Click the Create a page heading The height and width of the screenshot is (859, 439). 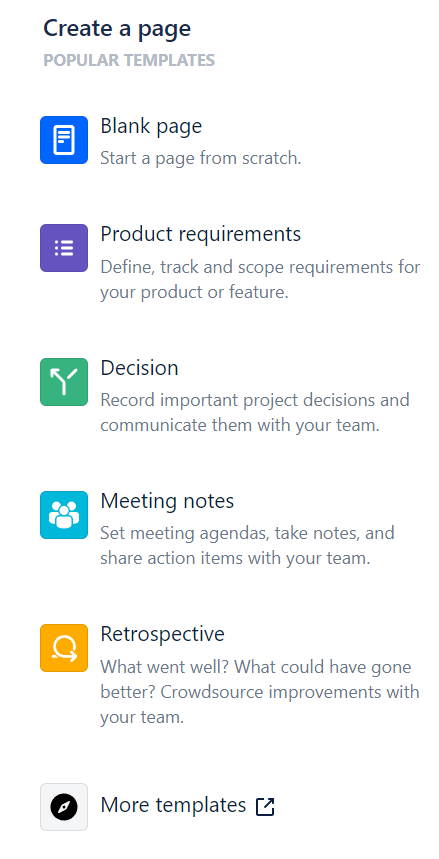[117, 28]
